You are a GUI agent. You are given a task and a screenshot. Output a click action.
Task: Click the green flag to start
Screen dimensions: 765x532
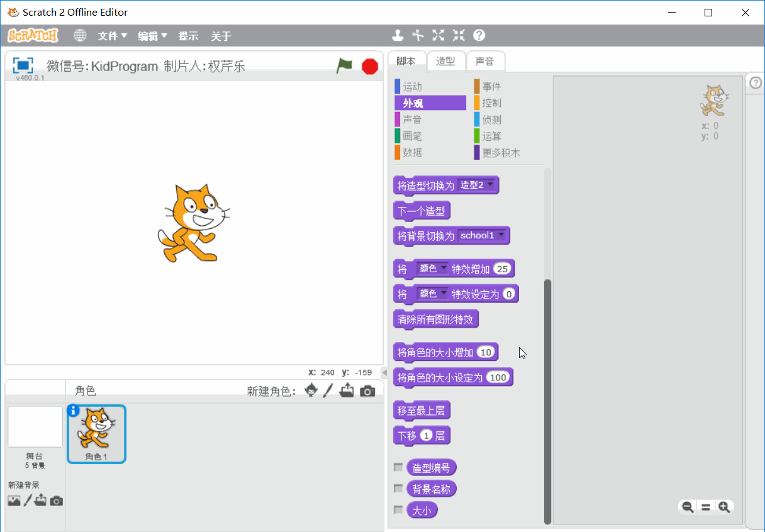click(344, 65)
